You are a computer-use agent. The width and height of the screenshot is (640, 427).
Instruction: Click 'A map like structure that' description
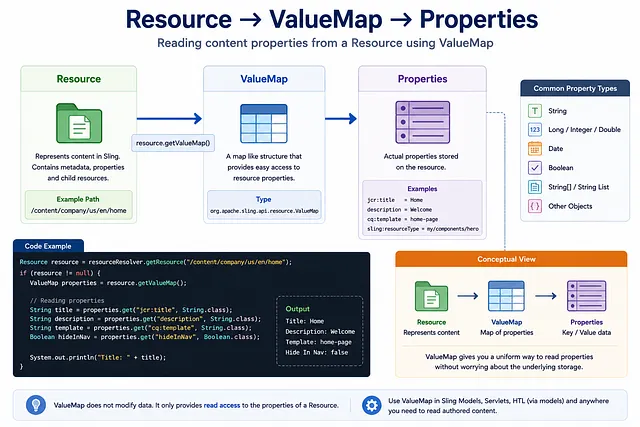pyautogui.click(x=264, y=156)
